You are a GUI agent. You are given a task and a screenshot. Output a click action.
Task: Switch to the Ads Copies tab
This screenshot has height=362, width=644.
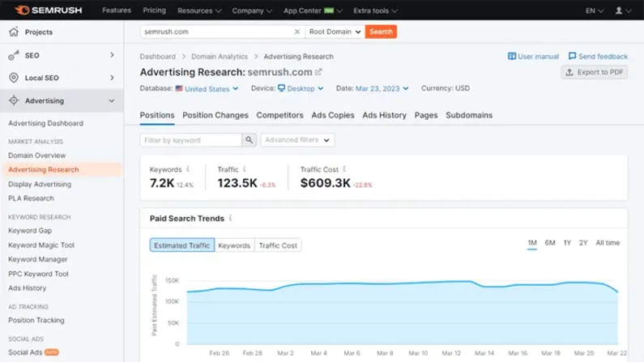pyautogui.click(x=333, y=115)
